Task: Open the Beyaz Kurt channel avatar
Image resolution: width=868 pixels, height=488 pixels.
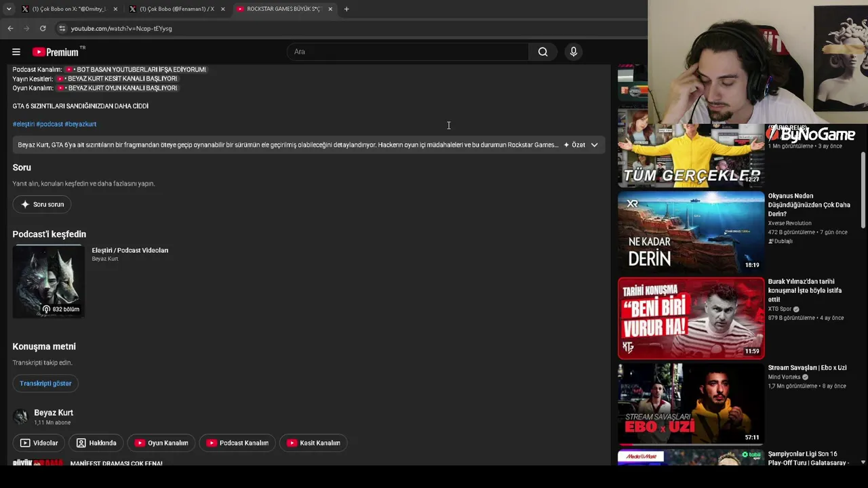Action: pos(20,417)
